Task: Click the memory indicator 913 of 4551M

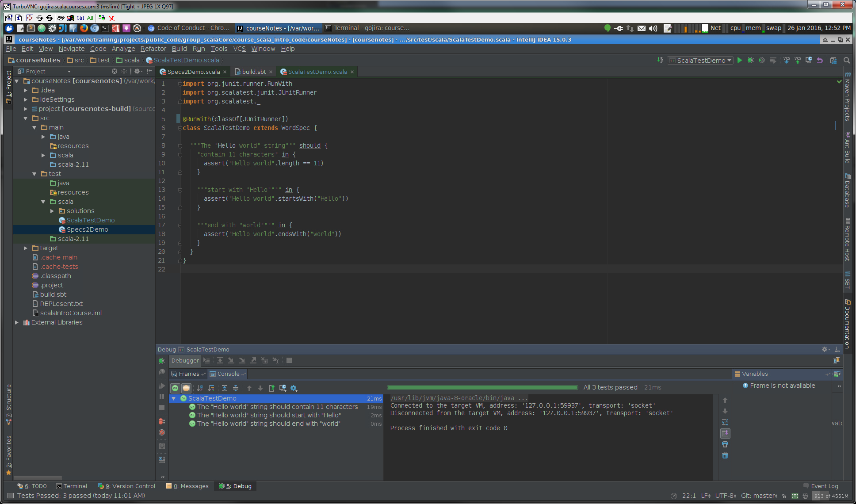Action: [x=831, y=496]
